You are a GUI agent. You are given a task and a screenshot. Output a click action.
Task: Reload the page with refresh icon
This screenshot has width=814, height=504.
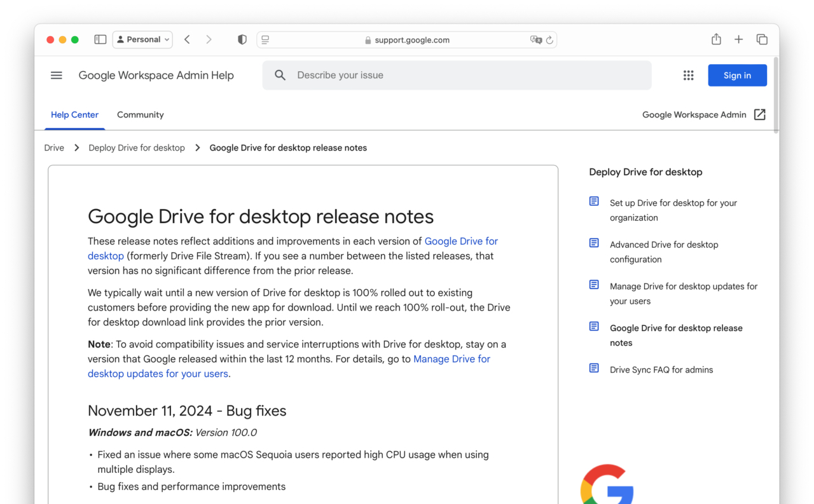pos(549,39)
